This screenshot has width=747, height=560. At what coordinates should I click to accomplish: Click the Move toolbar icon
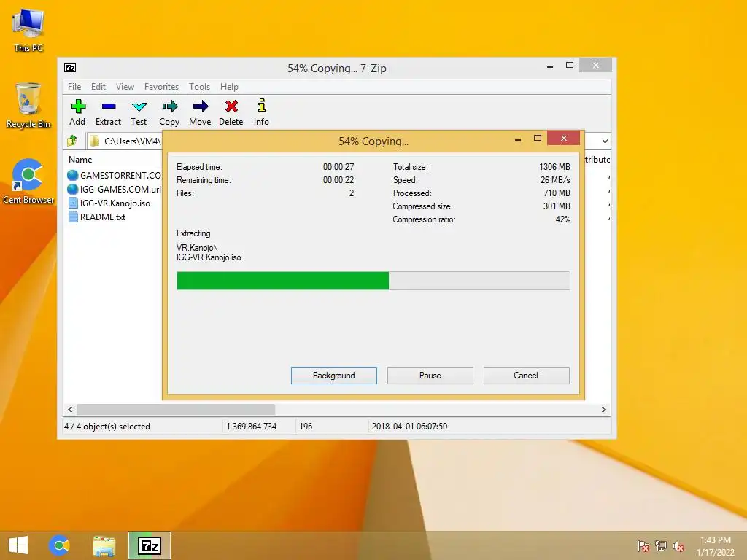[x=201, y=106]
